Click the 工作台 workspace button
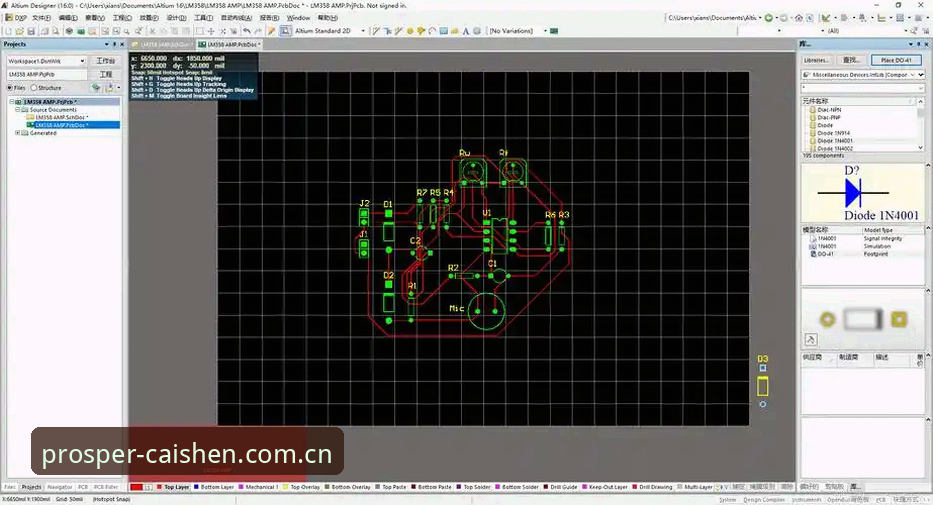933x505 pixels. point(105,61)
